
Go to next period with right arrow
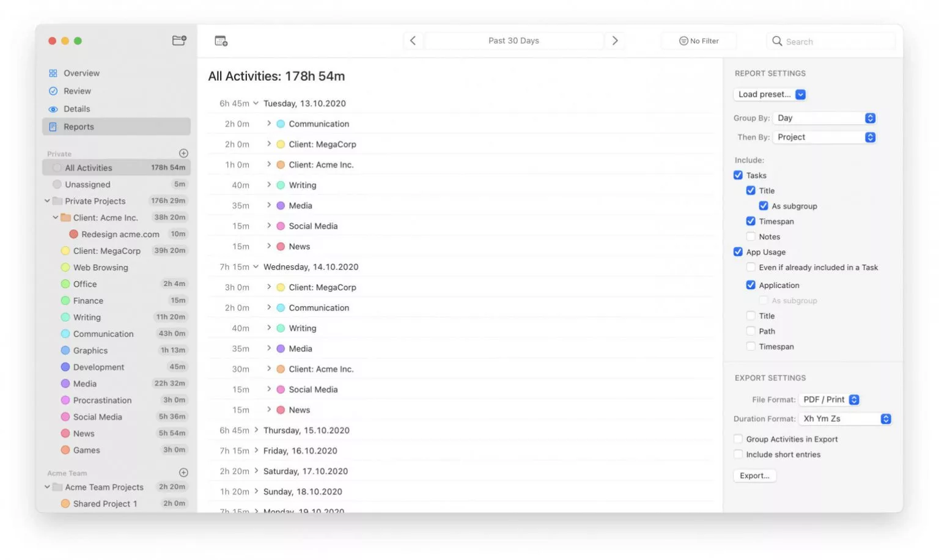click(614, 40)
